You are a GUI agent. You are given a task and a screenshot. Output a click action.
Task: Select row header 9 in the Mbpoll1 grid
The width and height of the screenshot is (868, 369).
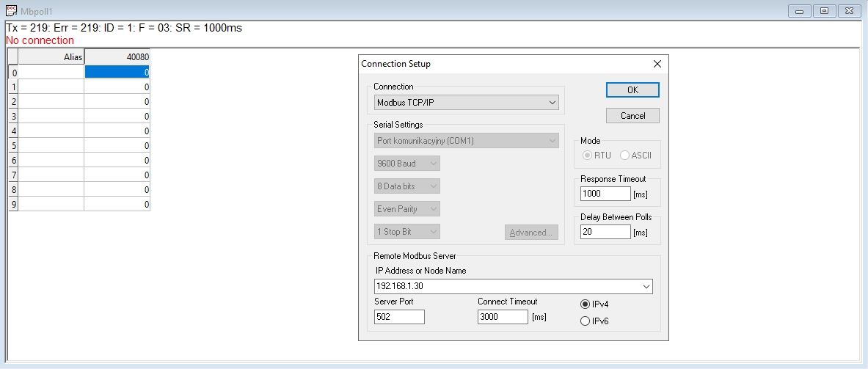point(13,204)
